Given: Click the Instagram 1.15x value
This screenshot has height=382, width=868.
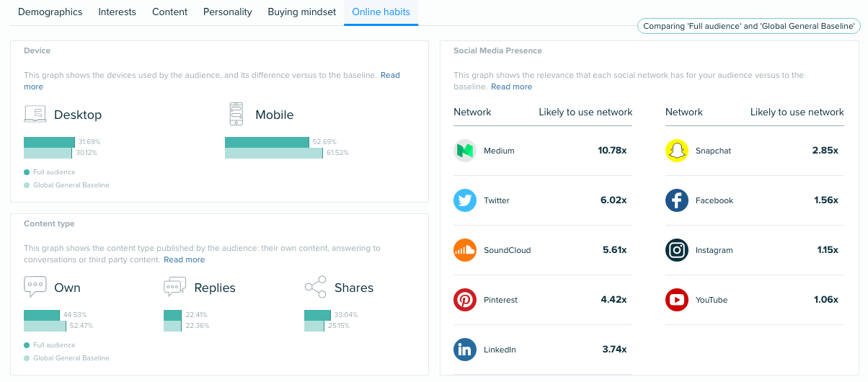Looking at the screenshot, I should point(828,250).
